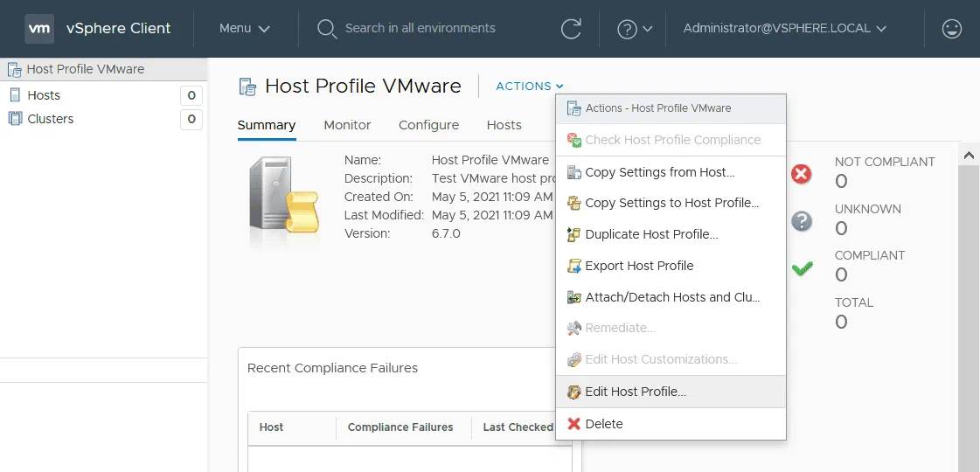The image size is (980, 472).
Task: Click the Not Compliant red status icon
Action: pyautogui.click(x=801, y=174)
